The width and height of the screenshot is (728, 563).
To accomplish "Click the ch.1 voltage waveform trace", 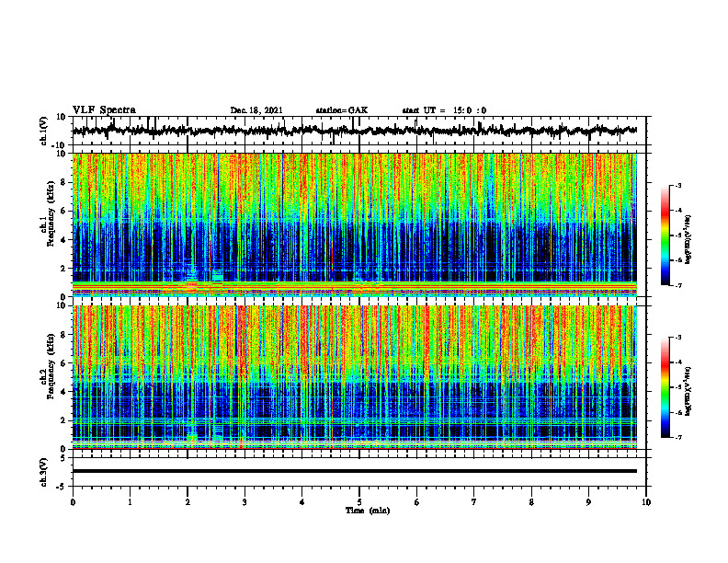I will 355,131.
